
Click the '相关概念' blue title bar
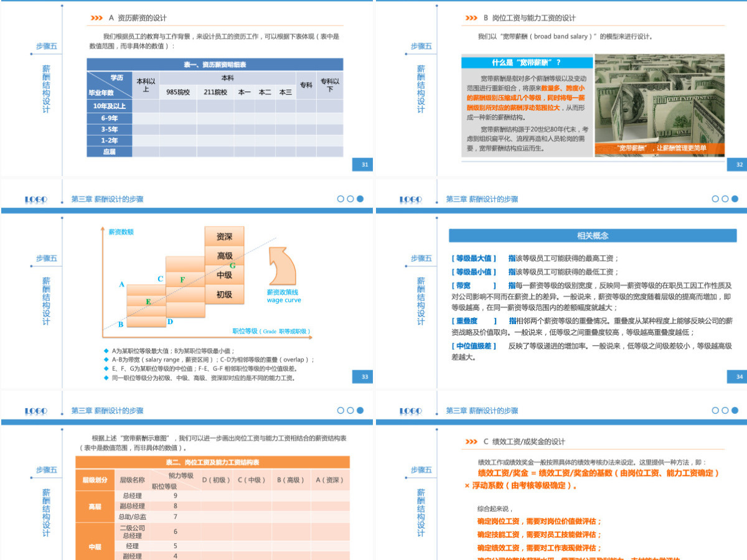[593, 236]
